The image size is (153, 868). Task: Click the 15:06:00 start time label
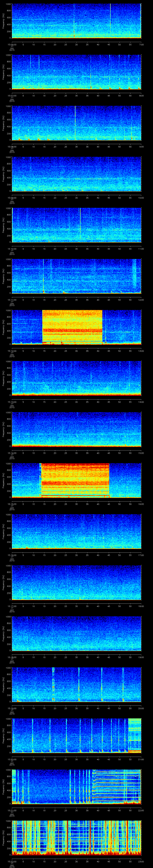[x=12, y=44]
